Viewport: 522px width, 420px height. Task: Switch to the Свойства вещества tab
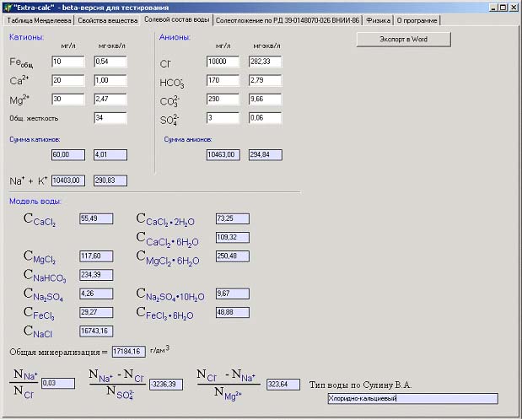pyautogui.click(x=107, y=19)
